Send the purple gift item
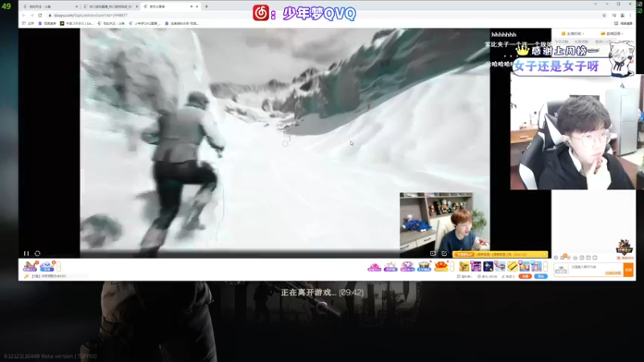Screen dimensions: 644x362 point(476,267)
